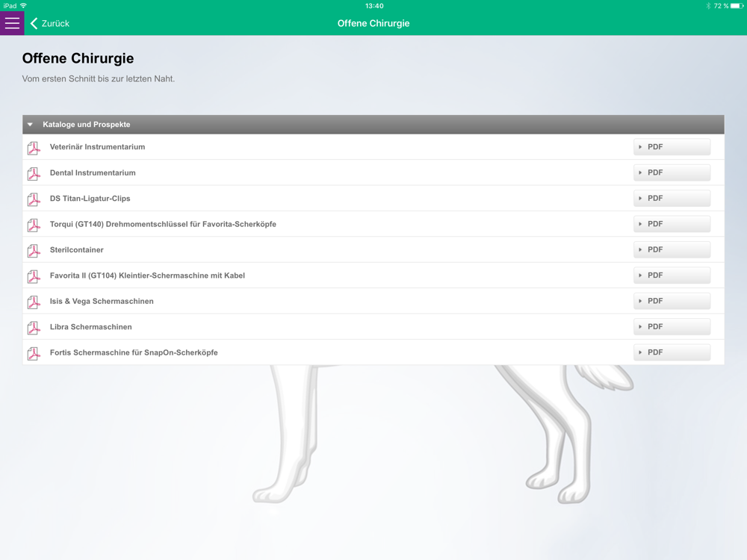This screenshot has height=560, width=747.
Task: Open the PDF button for Sterilcontainer
Action: pyautogui.click(x=672, y=249)
